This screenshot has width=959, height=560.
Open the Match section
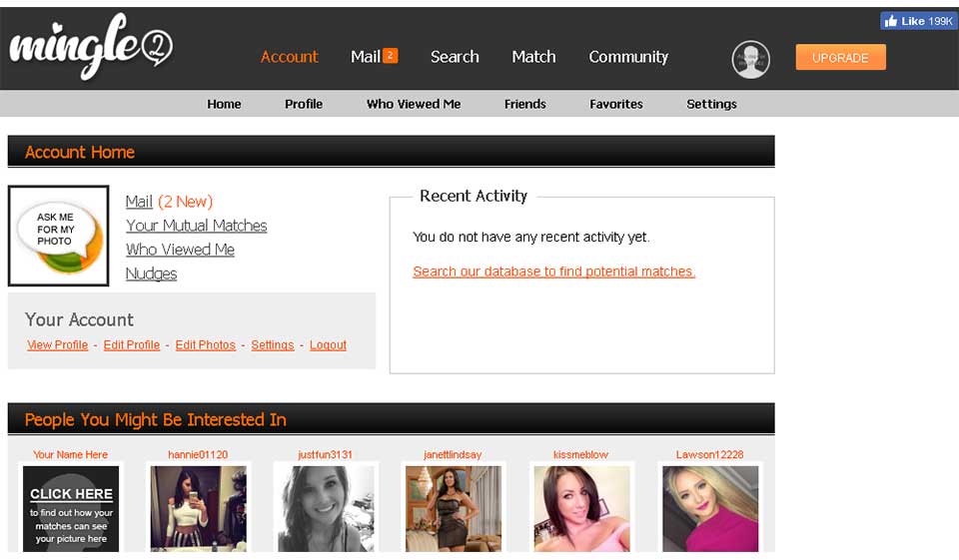pos(533,57)
